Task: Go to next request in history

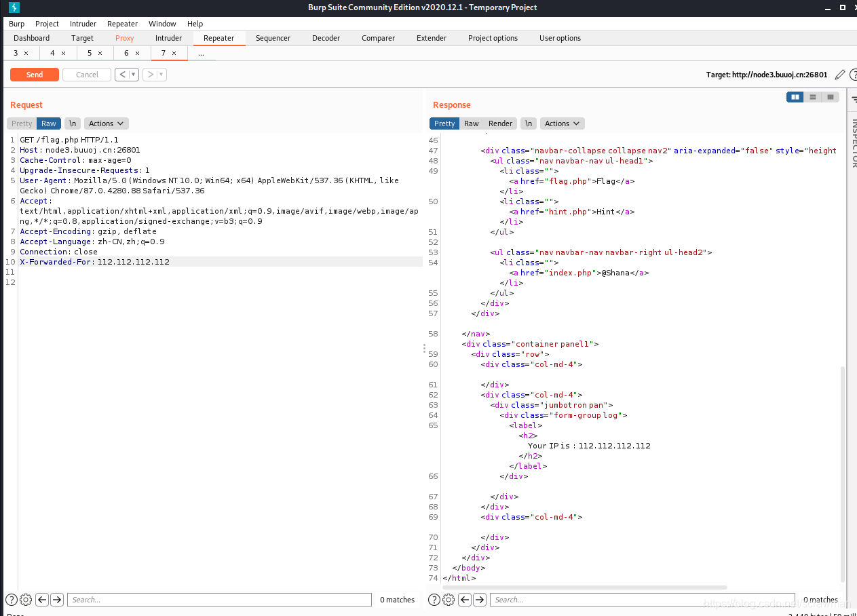Action: (x=150, y=75)
